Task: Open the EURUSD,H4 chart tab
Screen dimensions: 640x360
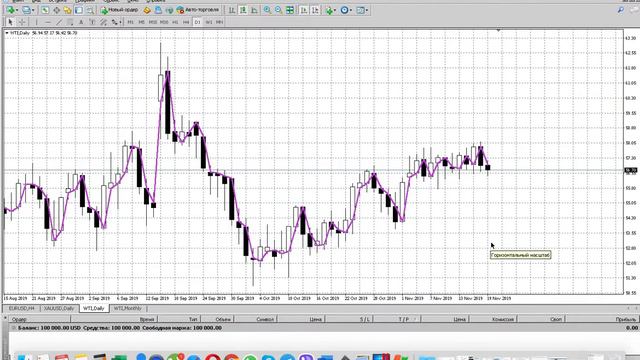Action: [x=22, y=309]
